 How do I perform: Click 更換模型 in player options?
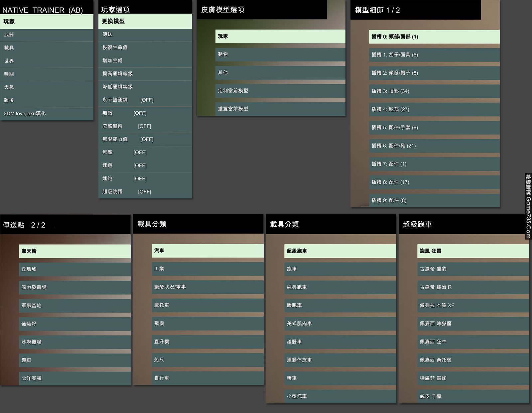(x=145, y=21)
